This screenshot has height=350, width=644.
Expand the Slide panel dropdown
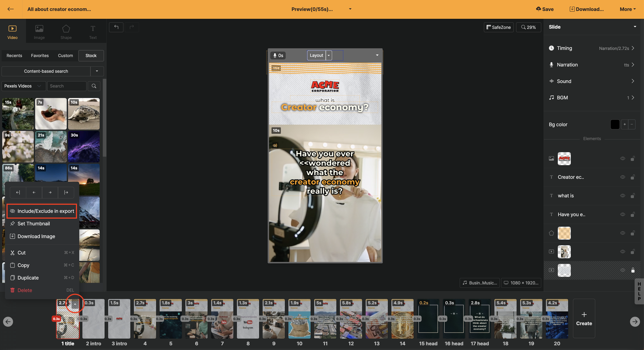coord(635,27)
